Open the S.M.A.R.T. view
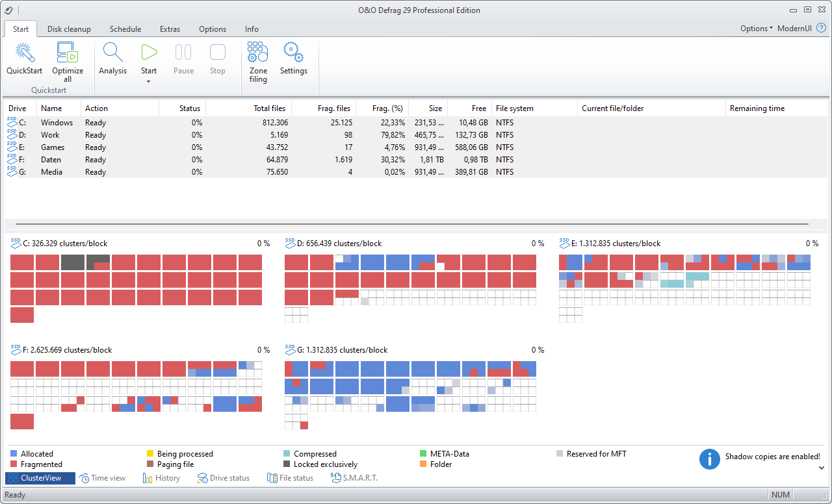The width and height of the screenshot is (832, 504). [x=354, y=478]
